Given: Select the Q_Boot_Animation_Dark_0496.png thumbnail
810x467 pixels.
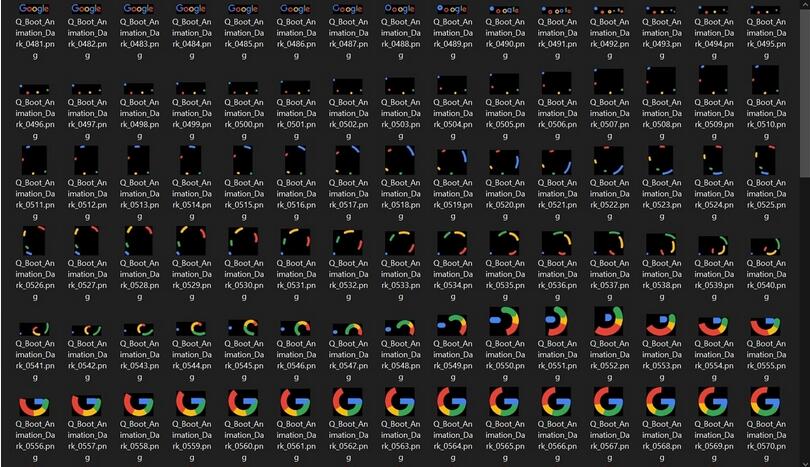Looking at the screenshot, I should point(35,89).
